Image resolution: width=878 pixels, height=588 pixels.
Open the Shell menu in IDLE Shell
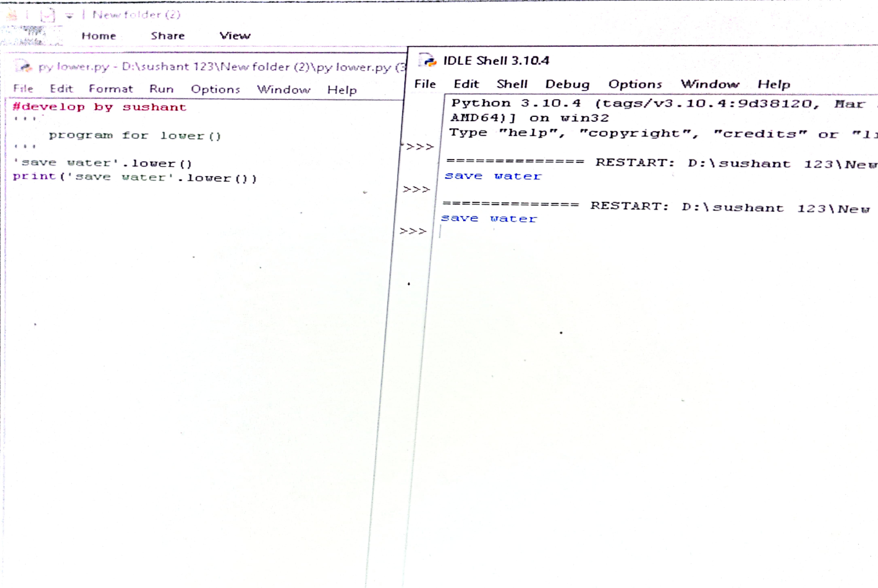[x=512, y=84]
